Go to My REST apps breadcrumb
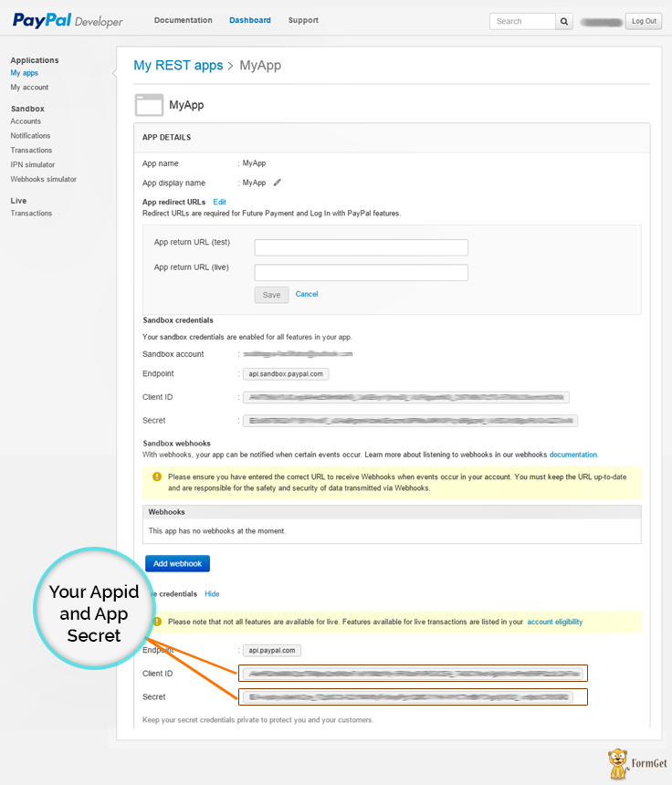The image size is (672, 785). pos(178,66)
